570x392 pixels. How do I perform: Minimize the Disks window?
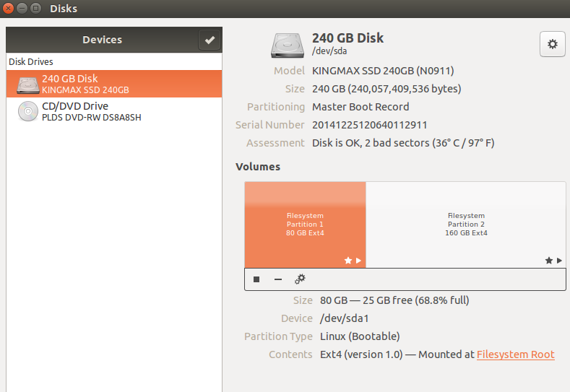(x=22, y=8)
